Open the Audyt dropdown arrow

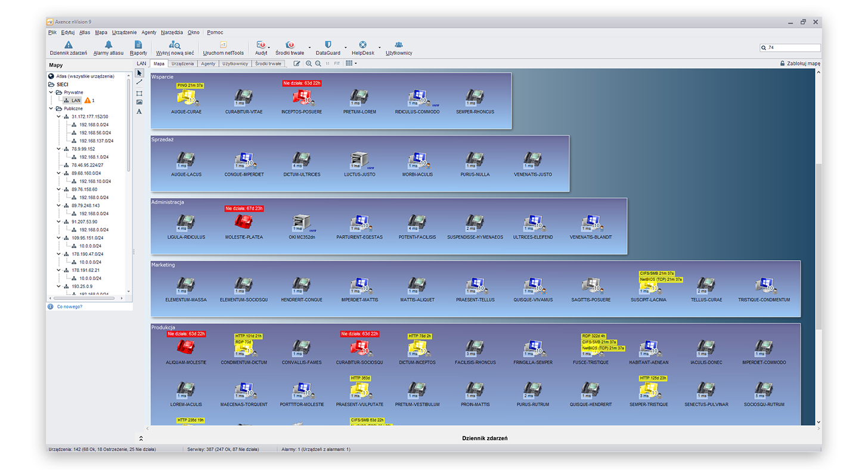tap(269, 47)
